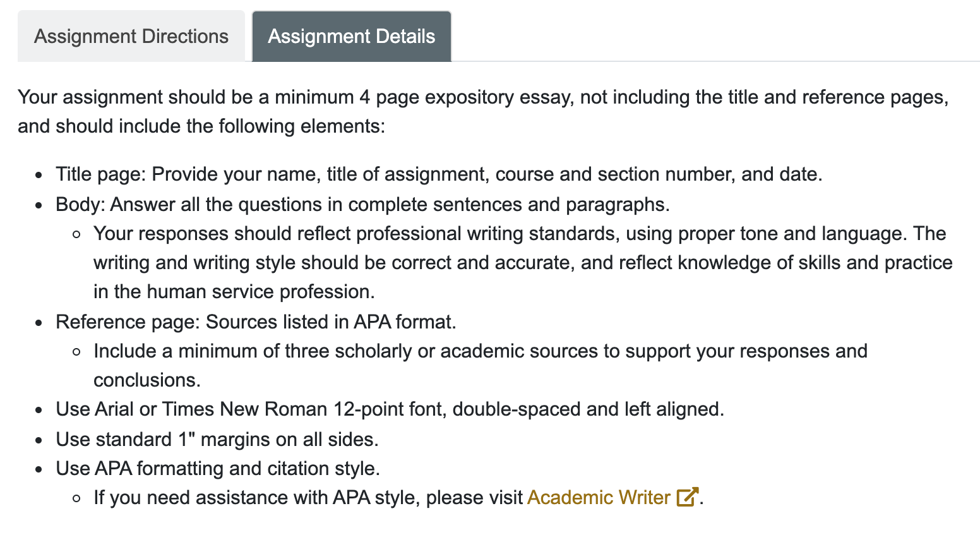Click the text 'in the human service profession.'
Viewport: 980px width, 542px height.
(x=234, y=291)
